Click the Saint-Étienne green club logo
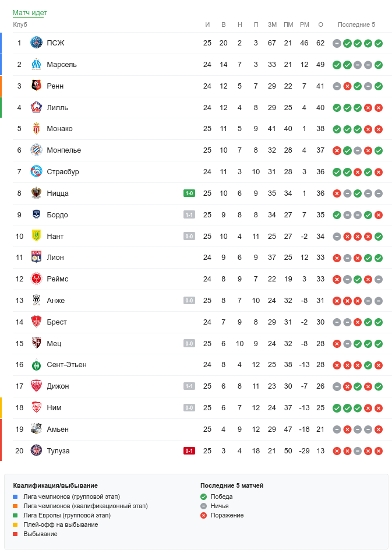Screen dimensions: 392x553 click(36, 365)
